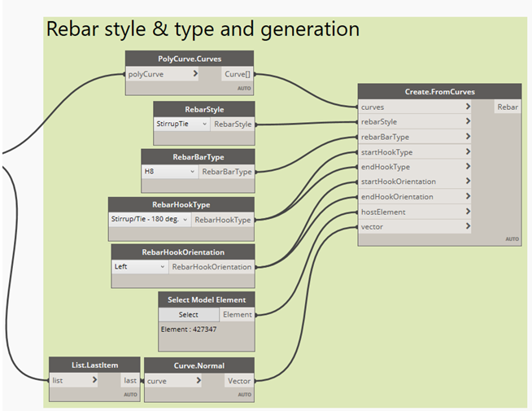Click the rebarStyle input port chevron

468,121
